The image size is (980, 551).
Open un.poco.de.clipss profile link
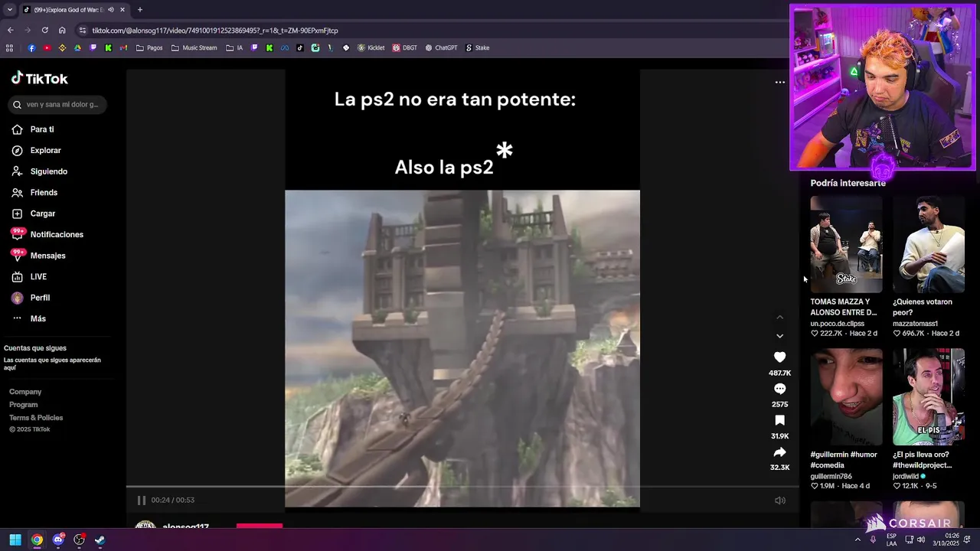click(838, 324)
